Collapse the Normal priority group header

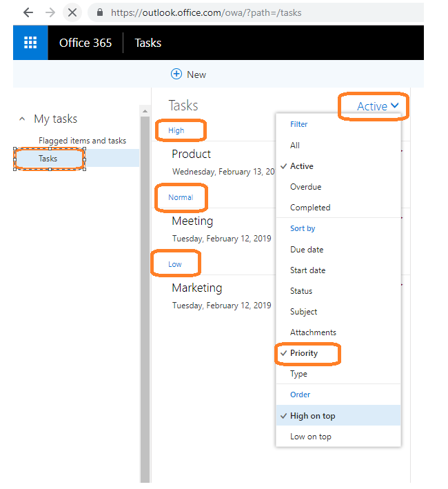pos(181,197)
